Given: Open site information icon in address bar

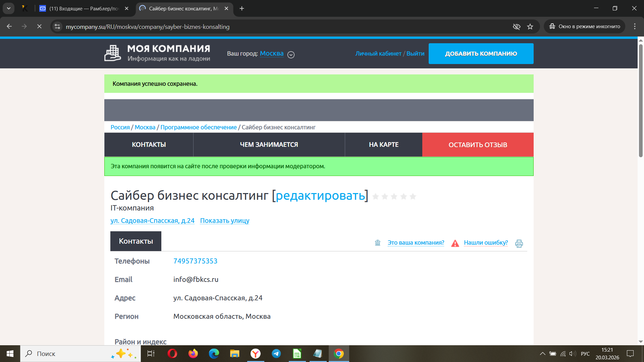Looking at the screenshot, I should (x=57, y=27).
